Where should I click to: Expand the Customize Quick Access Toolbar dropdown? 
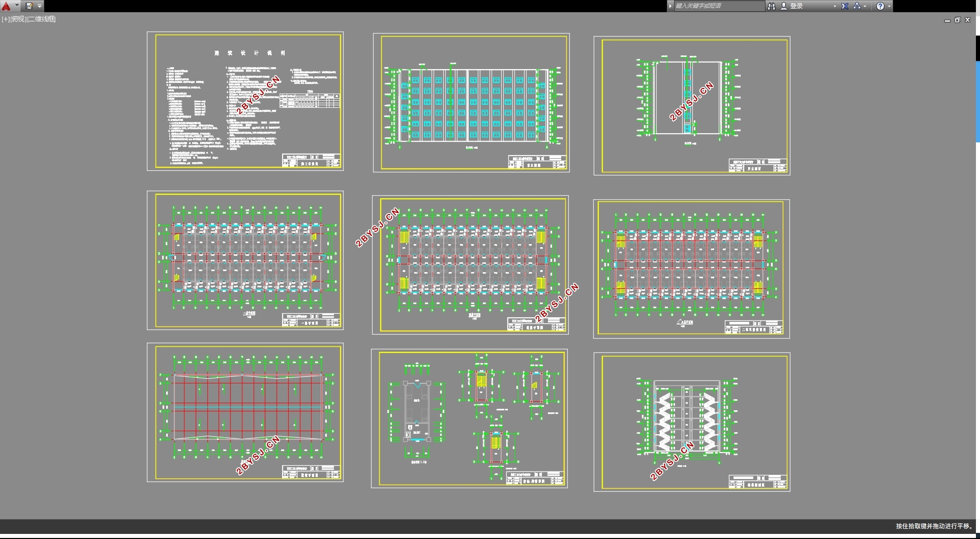(x=39, y=6)
